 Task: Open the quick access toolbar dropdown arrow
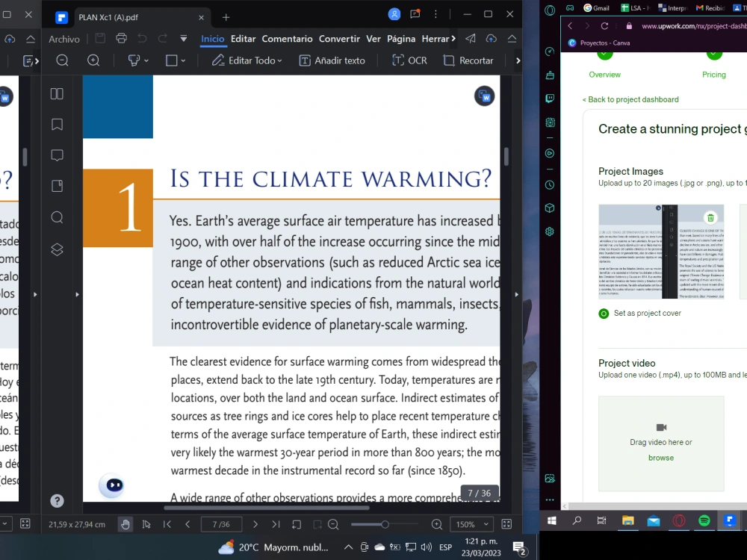point(184,39)
